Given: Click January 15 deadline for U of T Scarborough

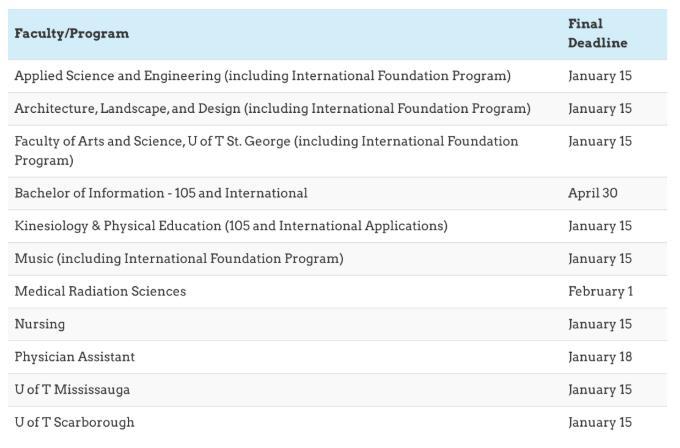Looking at the screenshot, I should [600, 423].
